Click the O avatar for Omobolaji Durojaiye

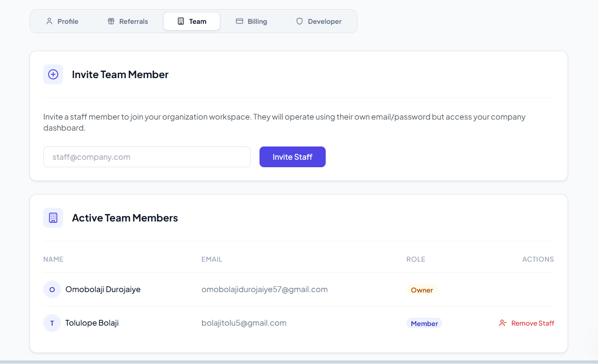click(52, 290)
